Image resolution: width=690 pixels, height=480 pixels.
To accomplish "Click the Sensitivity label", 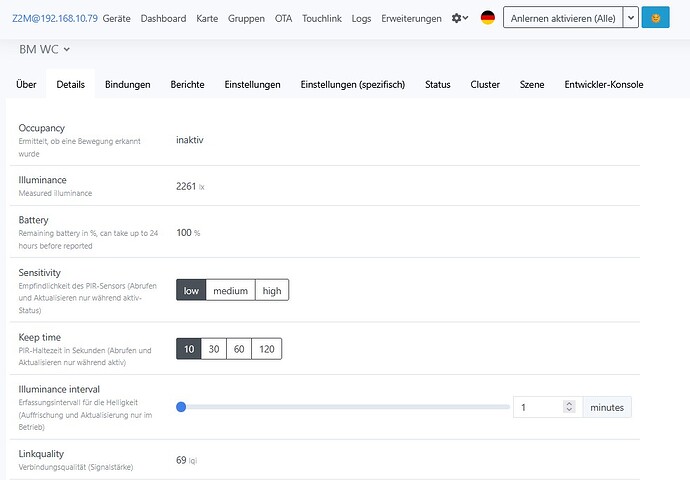I will click(40, 272).
